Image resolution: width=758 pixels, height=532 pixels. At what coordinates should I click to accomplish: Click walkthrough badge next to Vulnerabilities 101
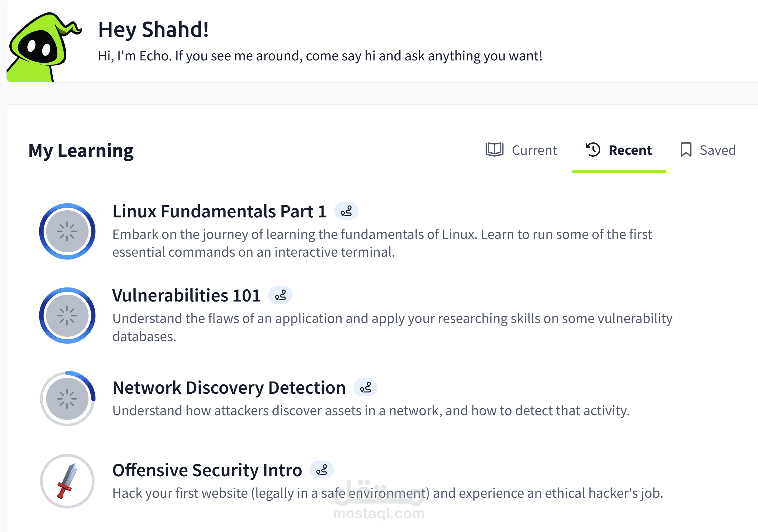pos(280,295)
